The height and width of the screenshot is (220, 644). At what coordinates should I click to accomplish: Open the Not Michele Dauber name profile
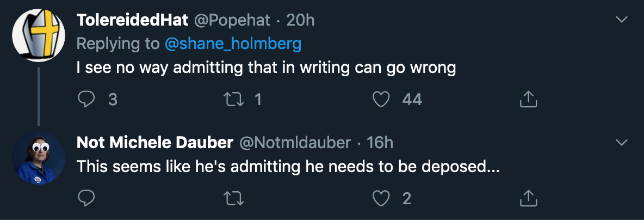pos(155,143)
